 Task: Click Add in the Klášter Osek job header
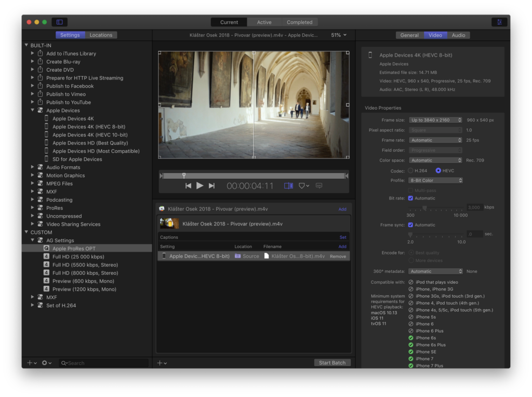[x=342, y=209]
